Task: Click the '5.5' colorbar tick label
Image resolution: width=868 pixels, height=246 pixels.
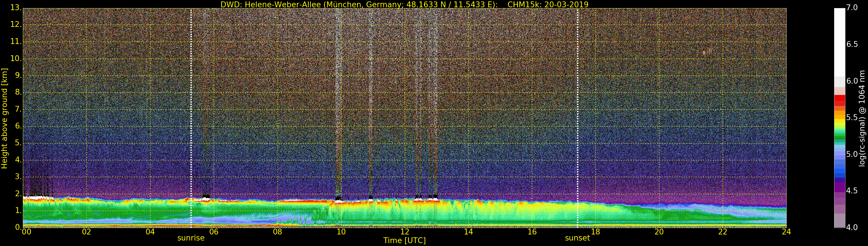Action: 852,117
